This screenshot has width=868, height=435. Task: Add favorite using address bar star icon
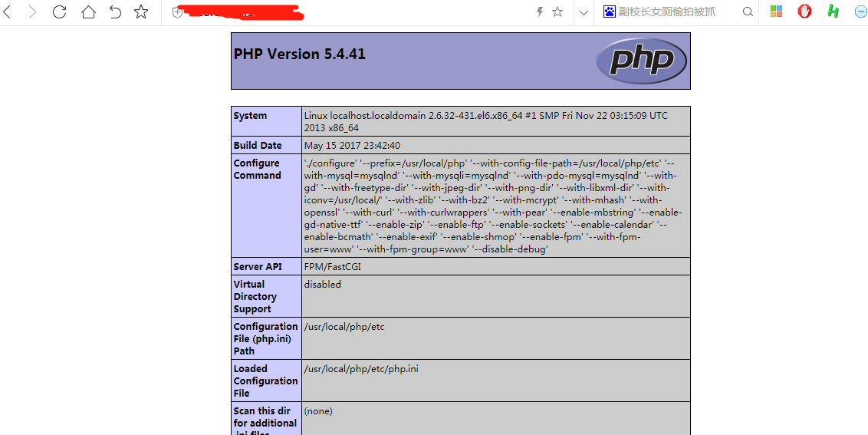coord(557,12)
